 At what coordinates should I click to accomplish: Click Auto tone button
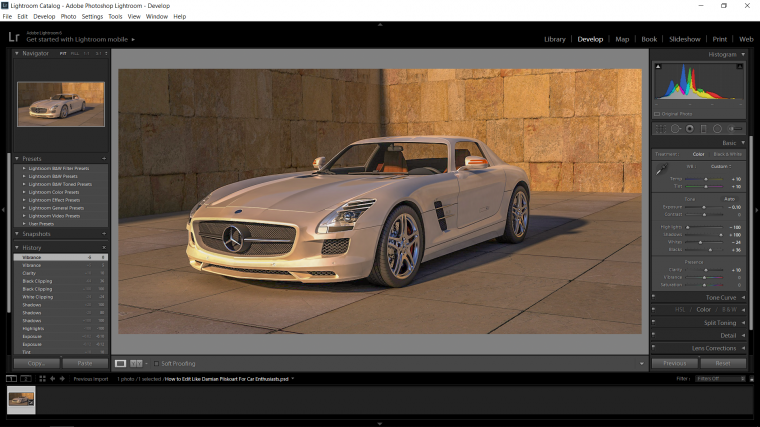[729, 199]
